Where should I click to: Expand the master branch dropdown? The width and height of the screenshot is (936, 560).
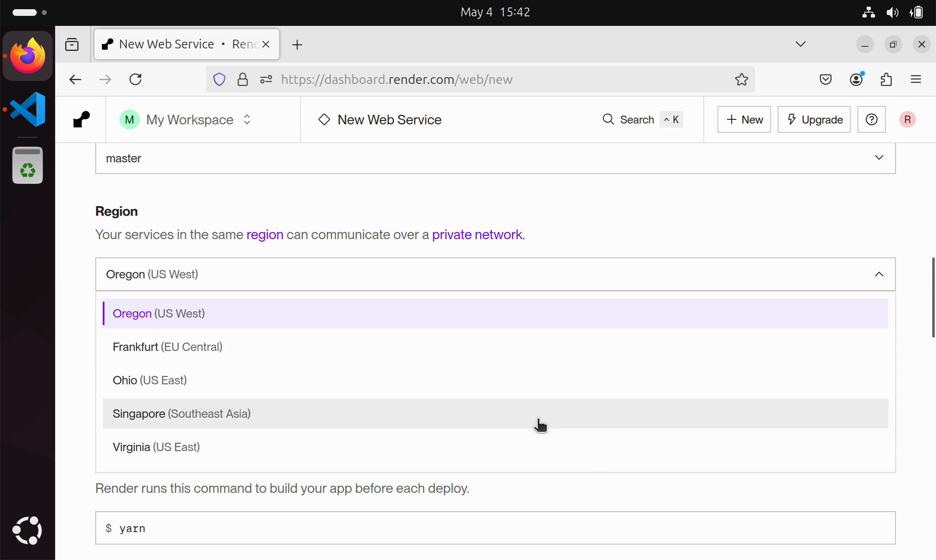pos(495,158)
